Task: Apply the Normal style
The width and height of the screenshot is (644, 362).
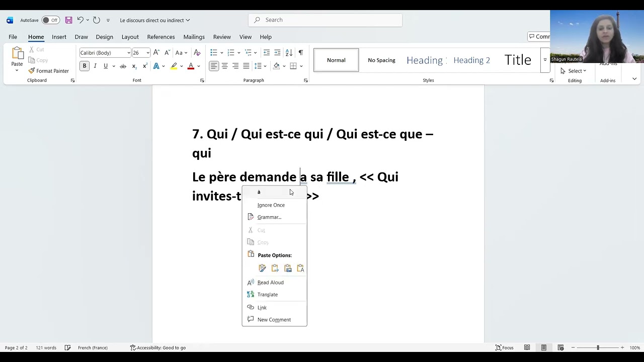Action: click(x=336, y=60)
